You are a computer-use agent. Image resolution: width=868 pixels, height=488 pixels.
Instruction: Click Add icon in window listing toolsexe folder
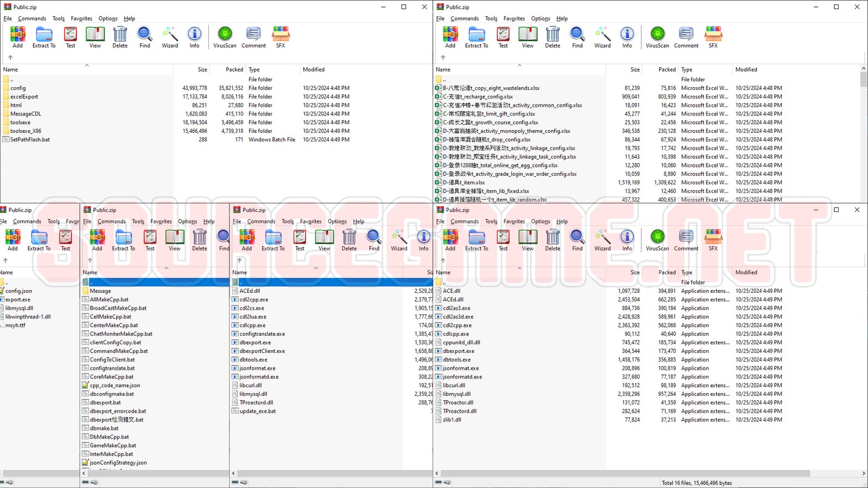[17, 37]
